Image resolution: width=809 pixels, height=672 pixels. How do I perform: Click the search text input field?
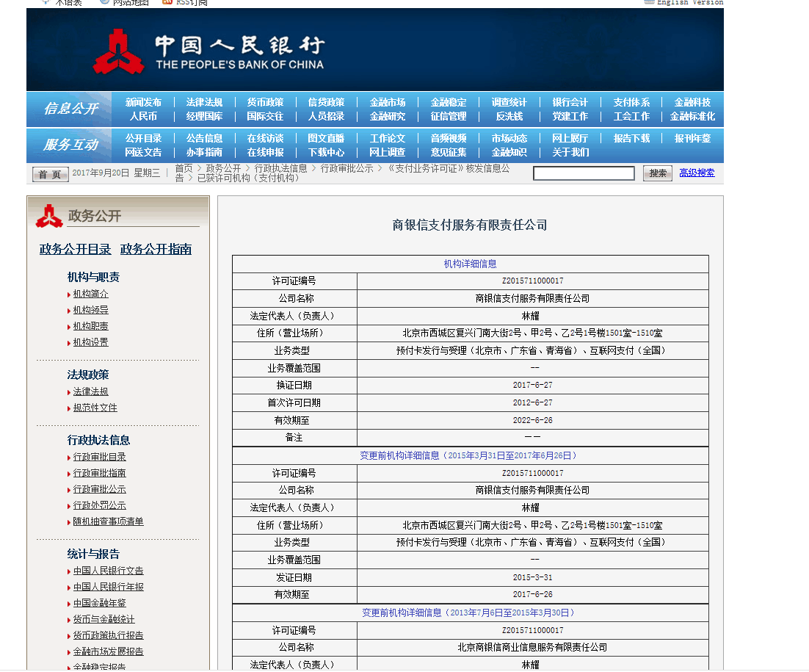click(584, 173)
